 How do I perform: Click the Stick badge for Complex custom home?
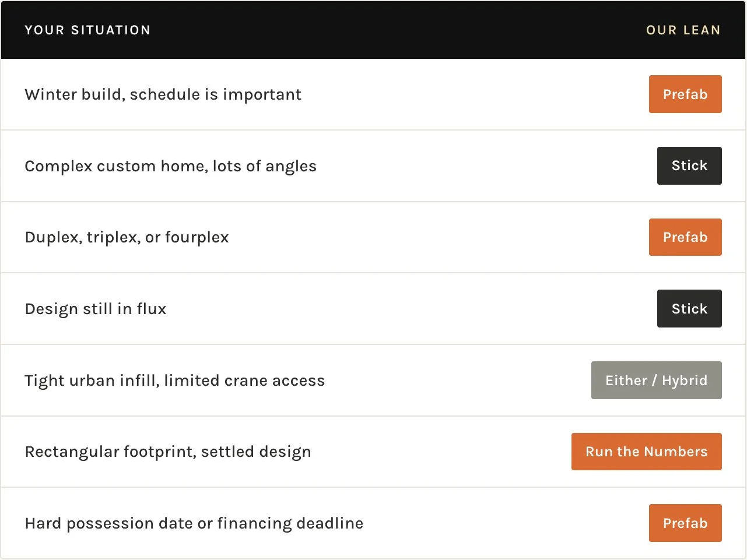(x=689, y=166)
